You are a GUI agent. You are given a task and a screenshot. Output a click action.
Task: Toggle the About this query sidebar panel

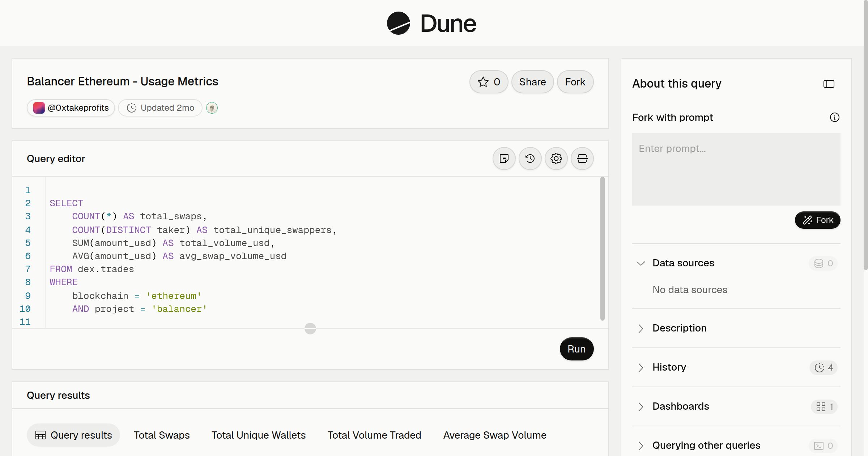[829, 84]
